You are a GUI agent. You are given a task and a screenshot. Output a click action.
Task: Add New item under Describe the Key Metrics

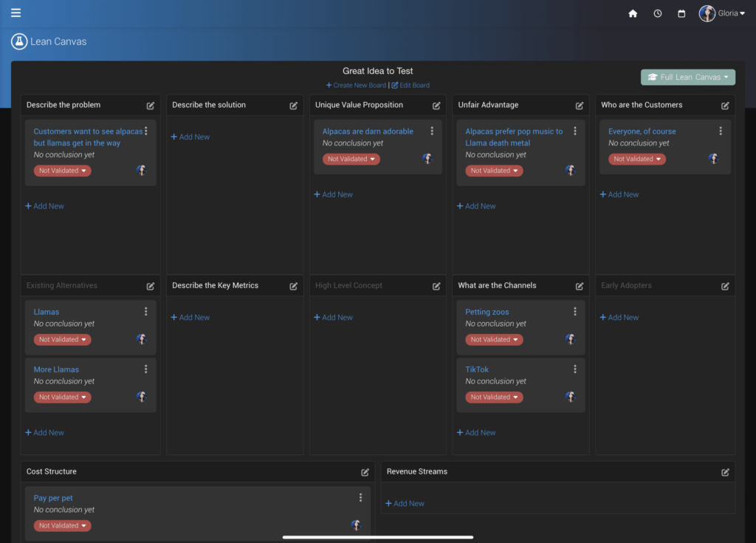pyautogui.click(x=190, y=317)
